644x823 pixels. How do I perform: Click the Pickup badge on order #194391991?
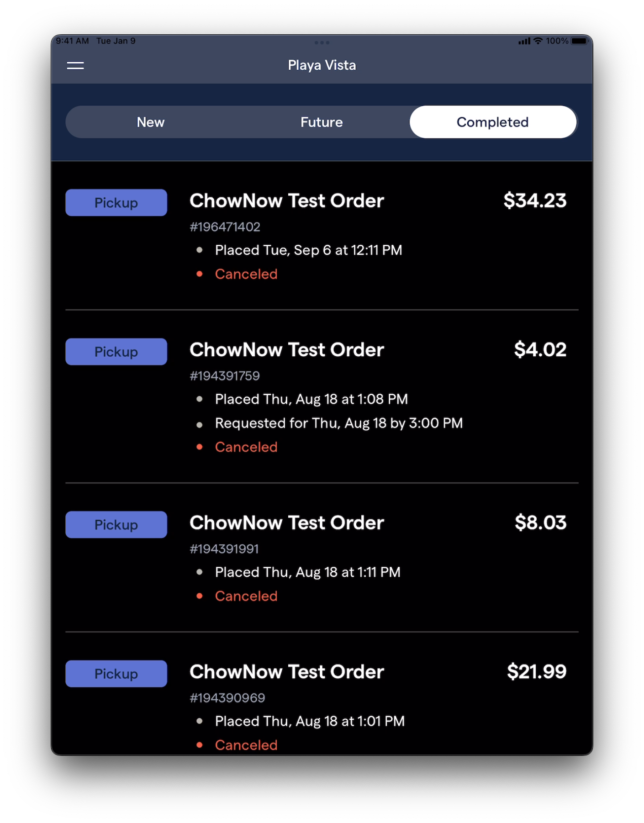[116, 524]
